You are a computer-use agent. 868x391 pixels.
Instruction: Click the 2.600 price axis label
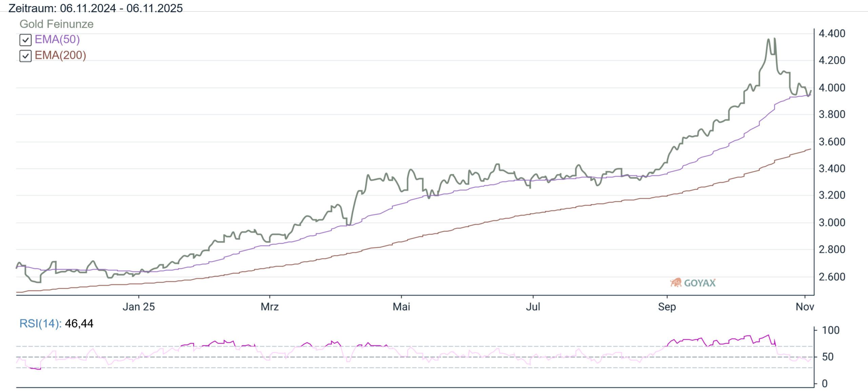[x=832, y=277]
